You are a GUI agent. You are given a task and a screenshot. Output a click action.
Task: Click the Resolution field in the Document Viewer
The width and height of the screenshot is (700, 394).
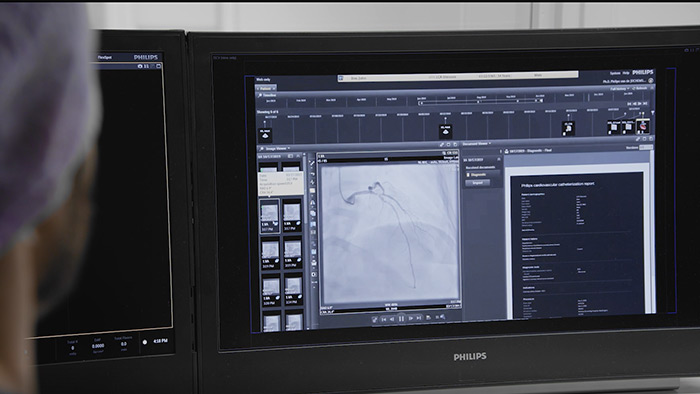point(646,147)
